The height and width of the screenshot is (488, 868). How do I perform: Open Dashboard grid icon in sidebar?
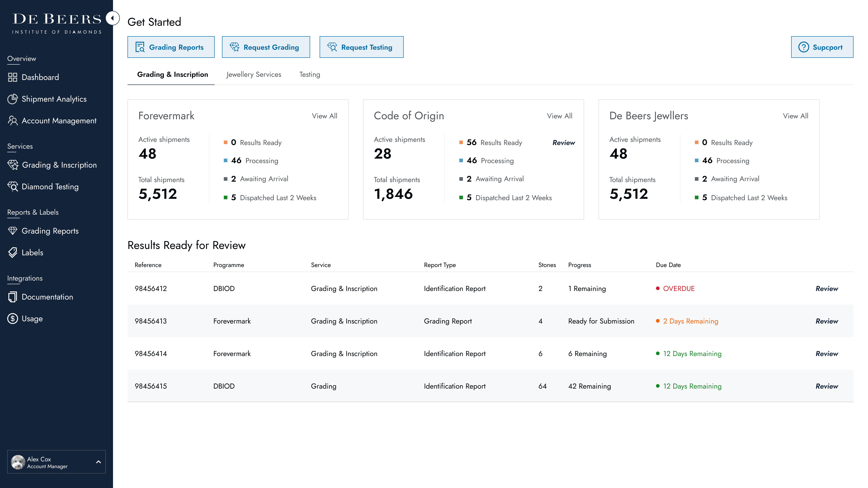point(12,77)
